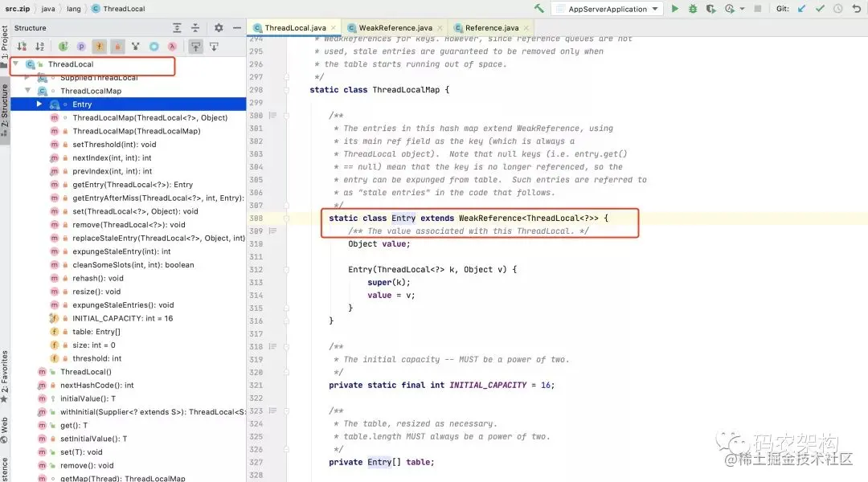This screenshot has height=482, width=868.
Task: Click the gray stop button
Action: click(757, 8)
